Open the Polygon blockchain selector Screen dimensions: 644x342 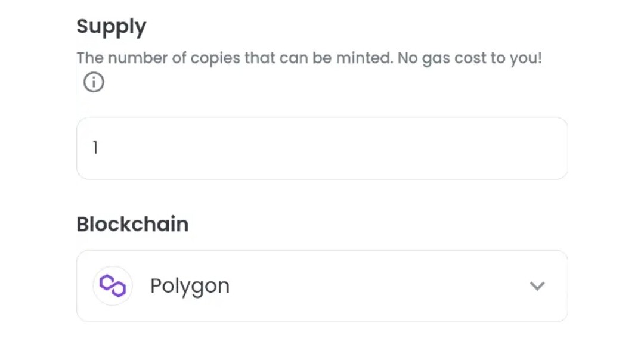tap(322, 286)
